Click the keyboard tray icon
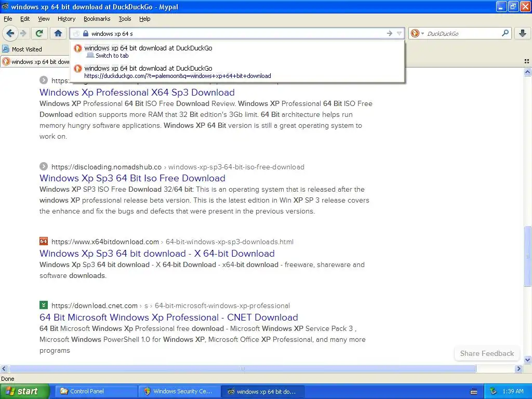Screen dimensions: 532x399 click(474, 392)
